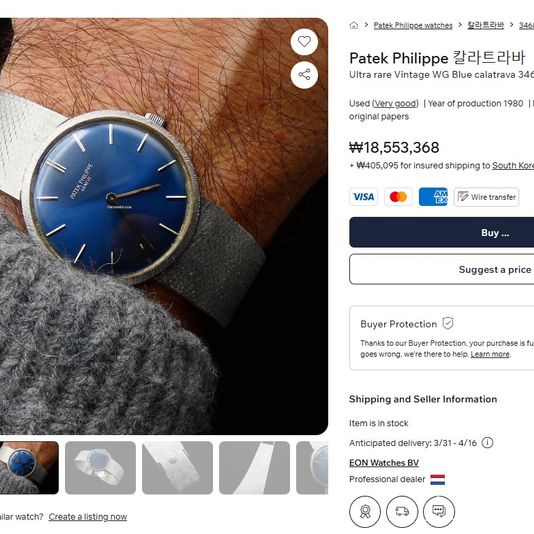Select Mastercard payment logo
The width and height of the screenshot is (534, 534).
tap(398, 197)
